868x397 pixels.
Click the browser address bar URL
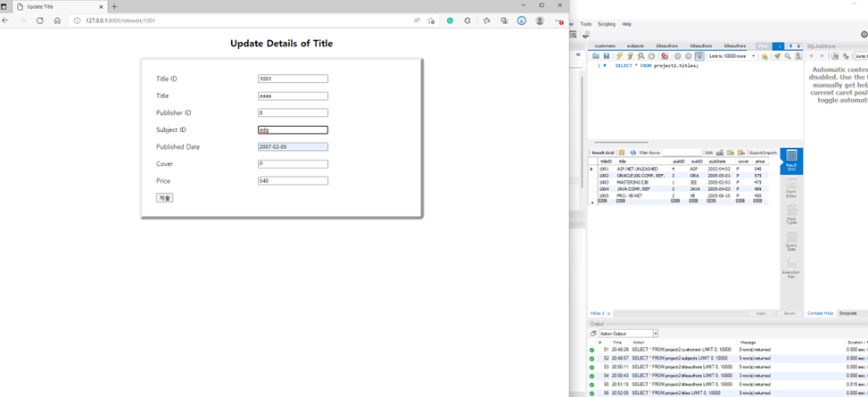coord(120,21)
